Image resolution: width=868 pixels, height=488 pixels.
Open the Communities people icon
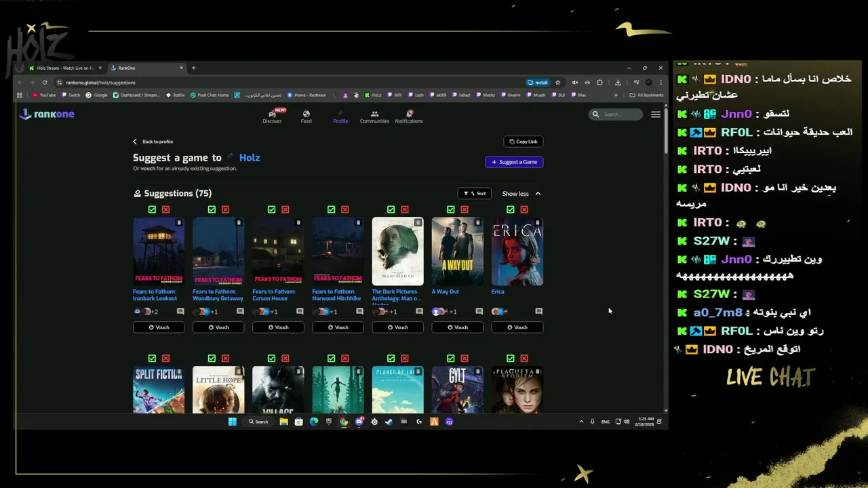(374, 114)
